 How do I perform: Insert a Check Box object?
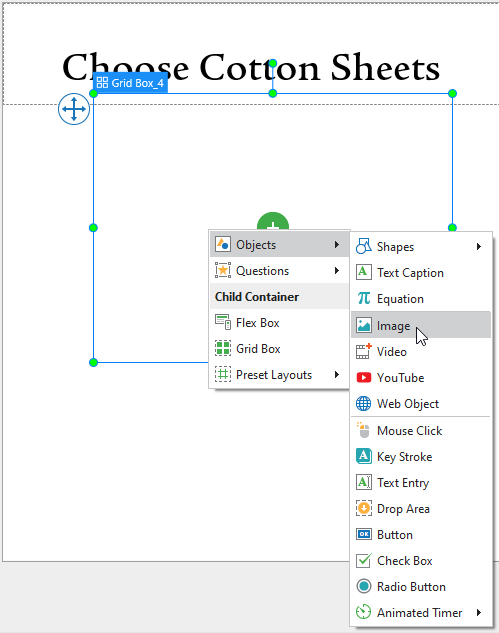(x=421, y=561)
